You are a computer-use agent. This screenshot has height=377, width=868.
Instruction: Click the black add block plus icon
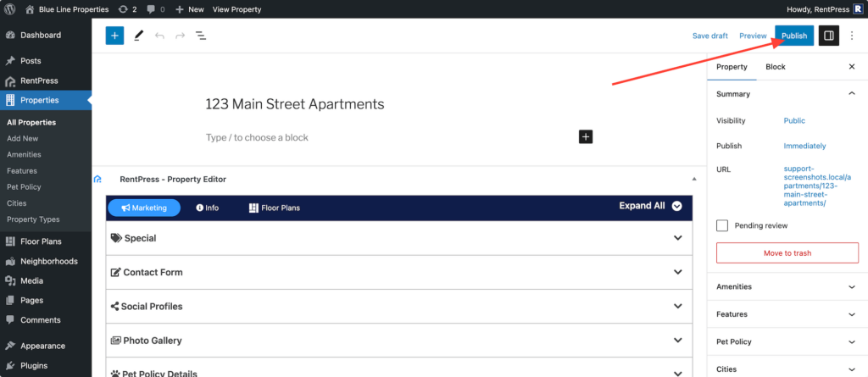pyautogui.click(x=586, y=136)
